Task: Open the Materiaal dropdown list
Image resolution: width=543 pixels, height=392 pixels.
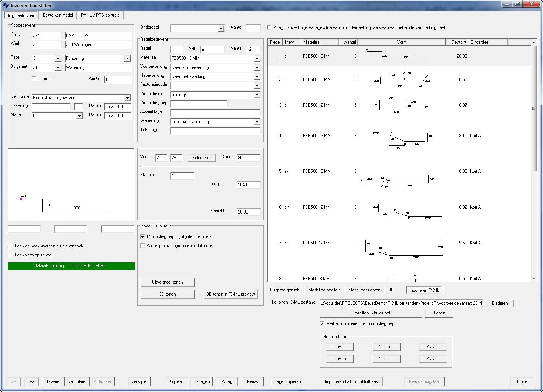Action: [x=257, y=58]
